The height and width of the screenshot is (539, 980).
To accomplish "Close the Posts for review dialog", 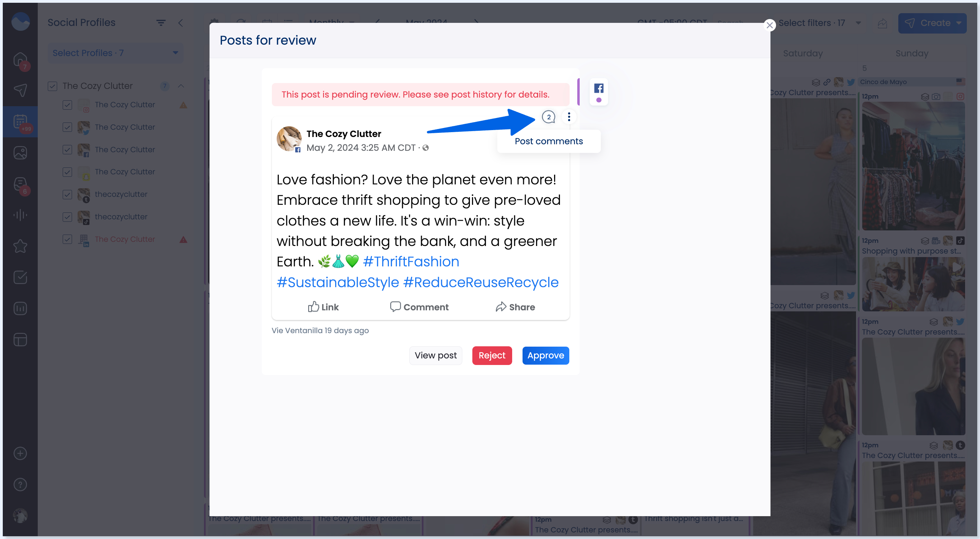I will point(769,25).
